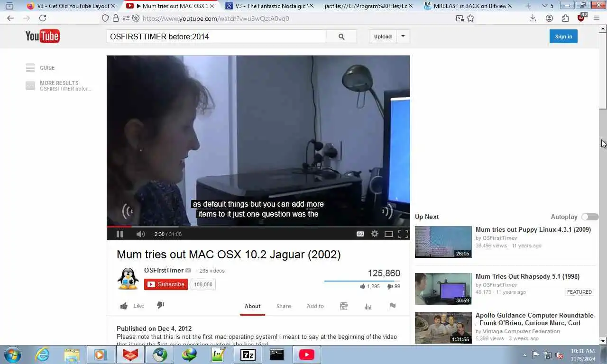Click the search magnifier button
607x364 pixels.
[341, 36]
